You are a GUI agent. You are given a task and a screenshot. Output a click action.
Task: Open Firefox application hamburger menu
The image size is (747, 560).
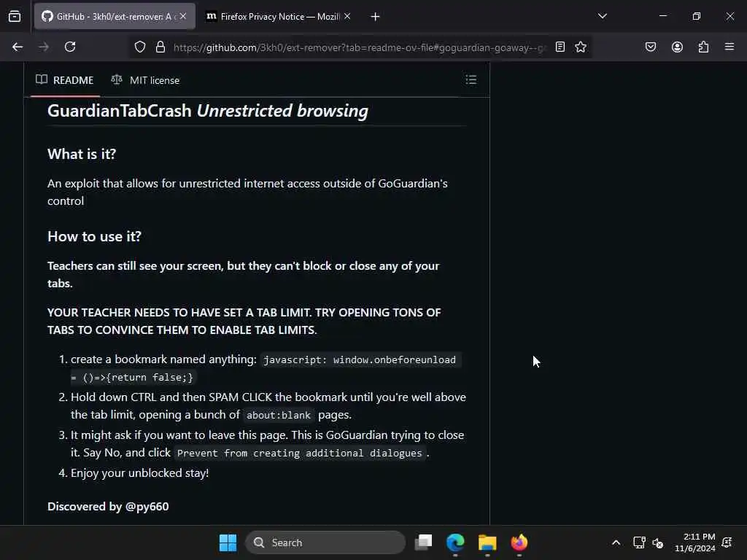click(729, 47)
